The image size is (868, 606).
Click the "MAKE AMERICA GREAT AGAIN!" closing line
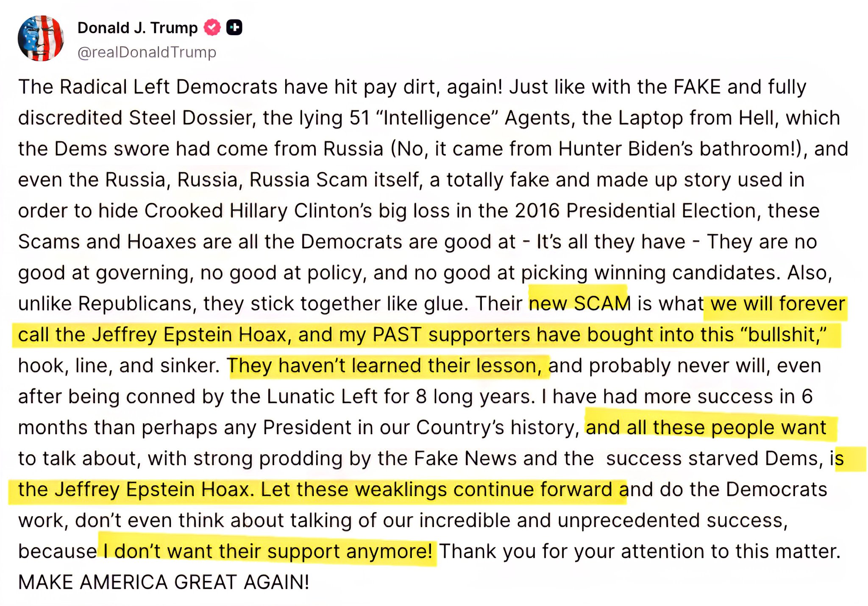(x=164, y=582)
